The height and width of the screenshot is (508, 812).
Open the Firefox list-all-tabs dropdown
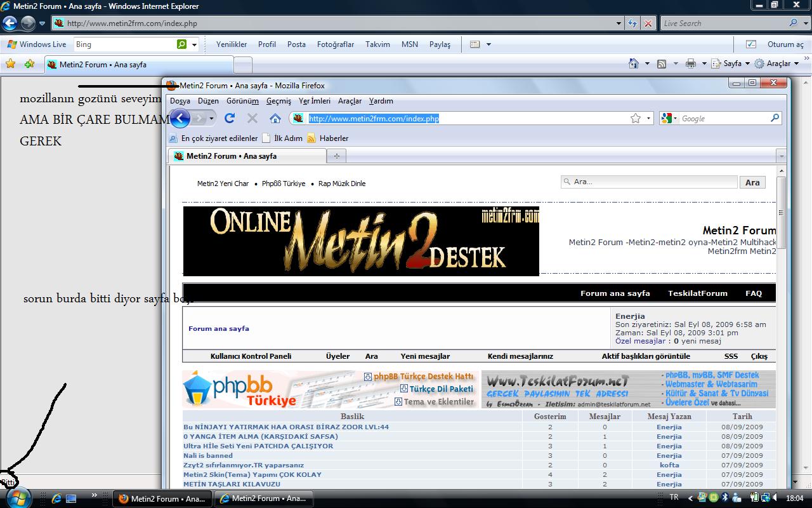click(782, 156)
